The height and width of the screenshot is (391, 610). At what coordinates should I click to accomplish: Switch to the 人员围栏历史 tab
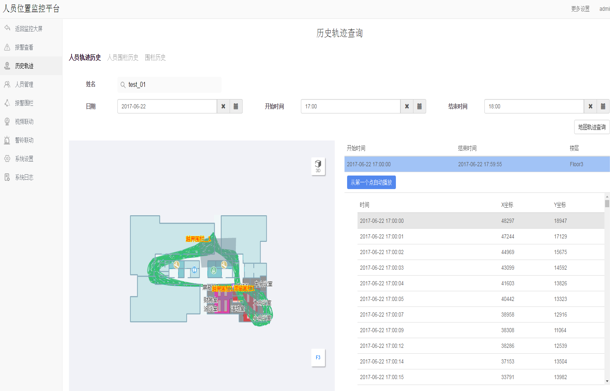coord(123,58)
